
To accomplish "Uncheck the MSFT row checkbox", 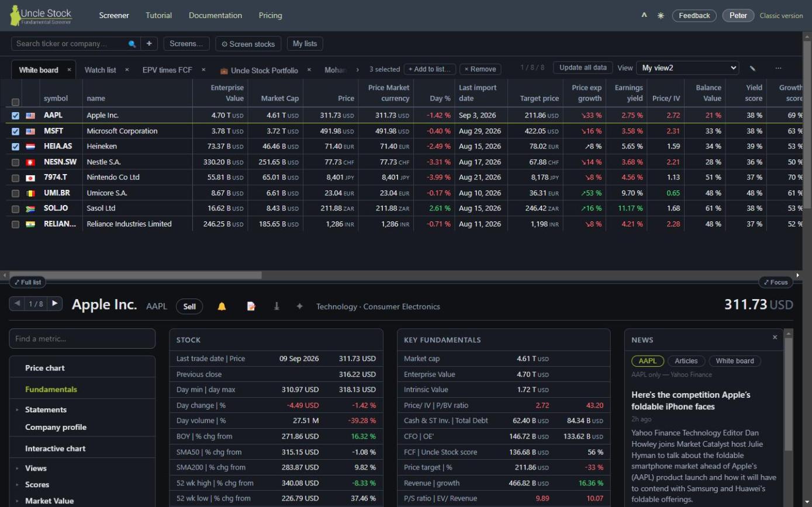I will [16, 131].
